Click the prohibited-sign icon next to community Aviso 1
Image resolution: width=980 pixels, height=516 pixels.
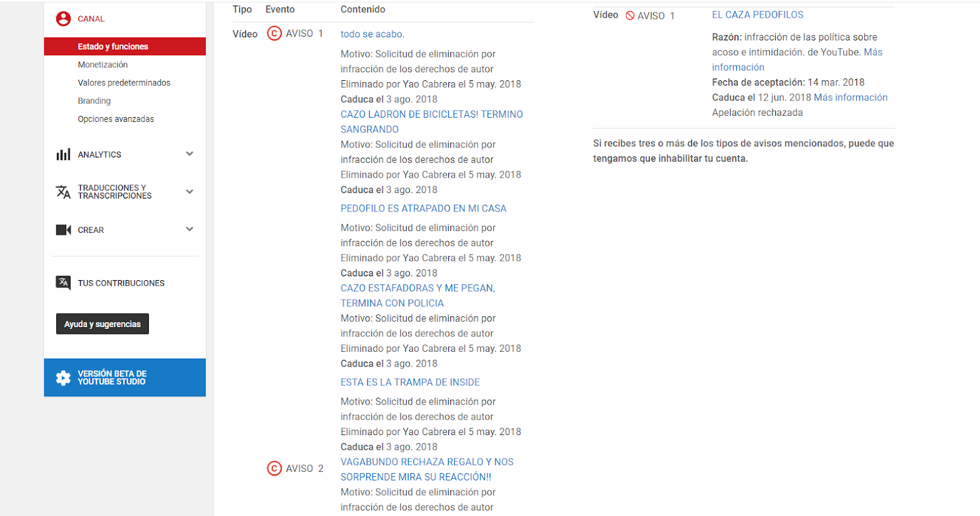coord(630,15)
